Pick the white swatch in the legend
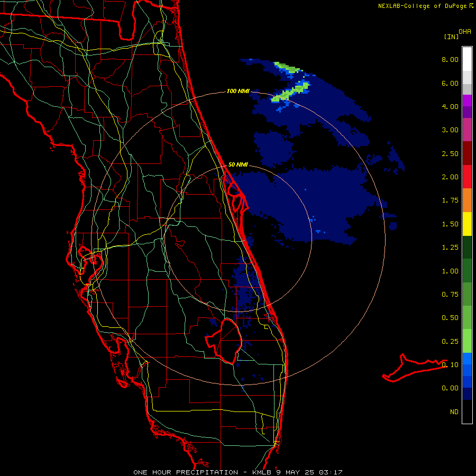Image resolution: width=476 pixels, height=476 pixels. [x=467, y=59]
